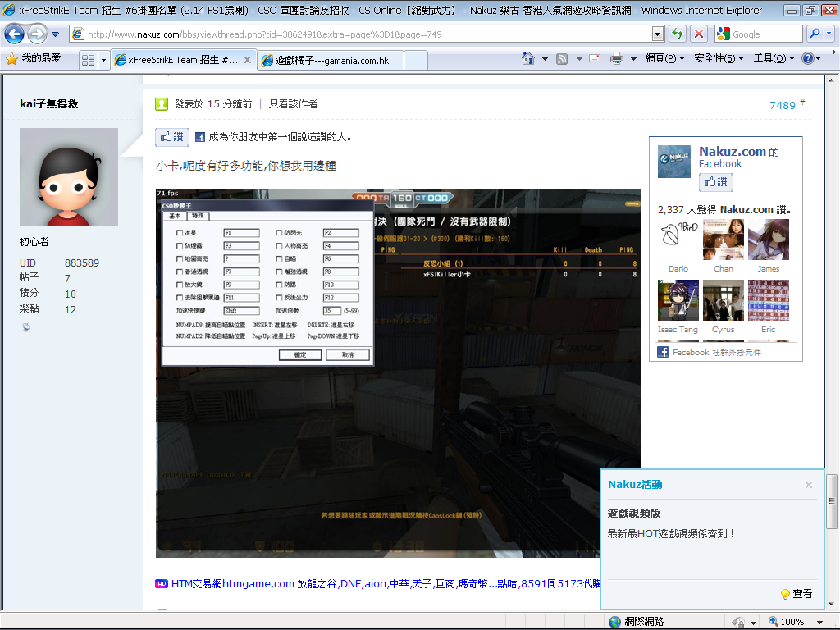Click the RSS feeds icon

[562, 59]
